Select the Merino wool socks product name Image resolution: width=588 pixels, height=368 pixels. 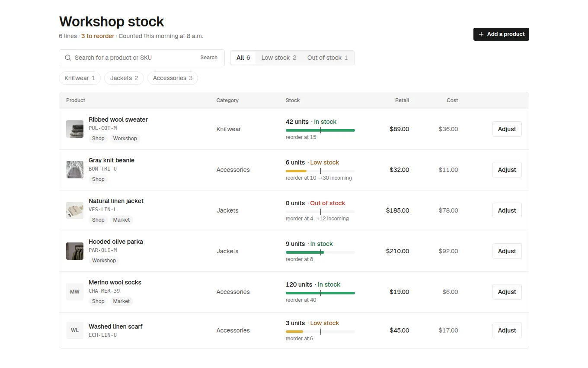[115, 282]
